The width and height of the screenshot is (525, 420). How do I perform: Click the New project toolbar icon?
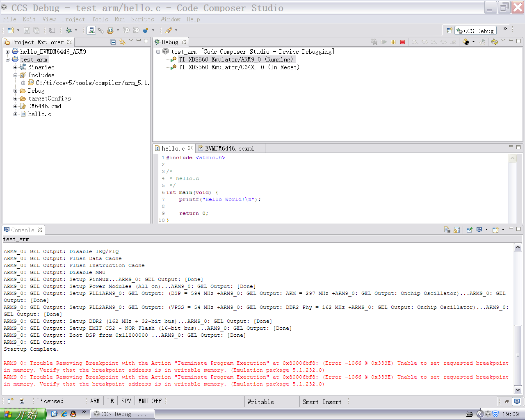tap(11, 30)
